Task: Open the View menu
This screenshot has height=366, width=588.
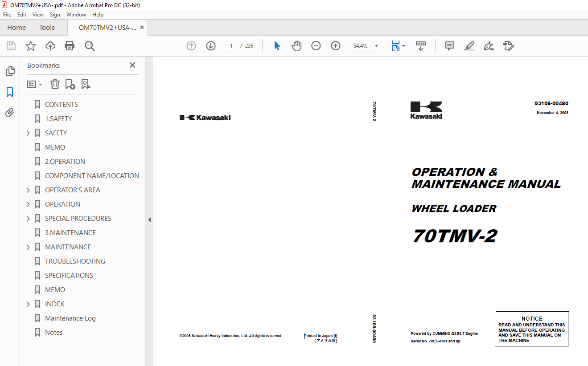Action: tap(38, 15)
